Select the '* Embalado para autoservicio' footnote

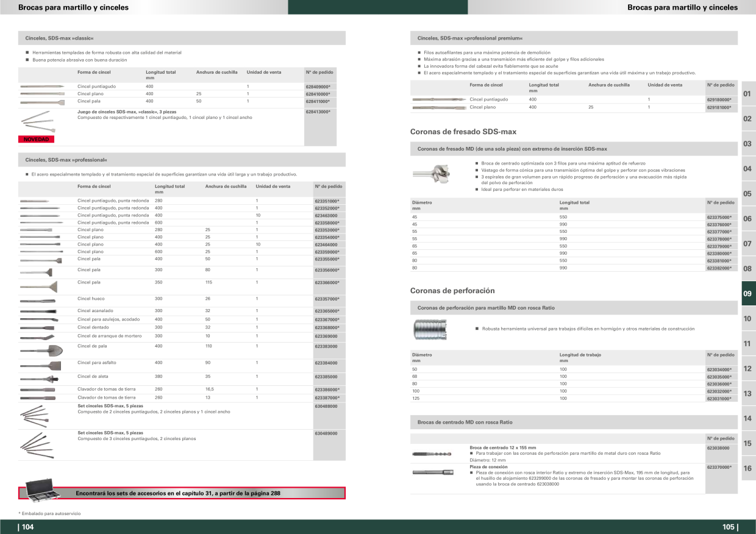point(49,513)
